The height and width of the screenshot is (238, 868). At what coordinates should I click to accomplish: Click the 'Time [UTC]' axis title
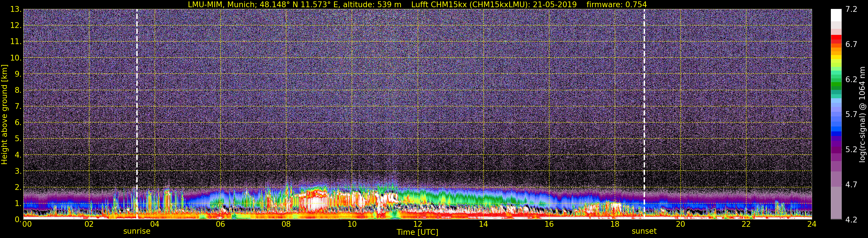coord(417,232)
